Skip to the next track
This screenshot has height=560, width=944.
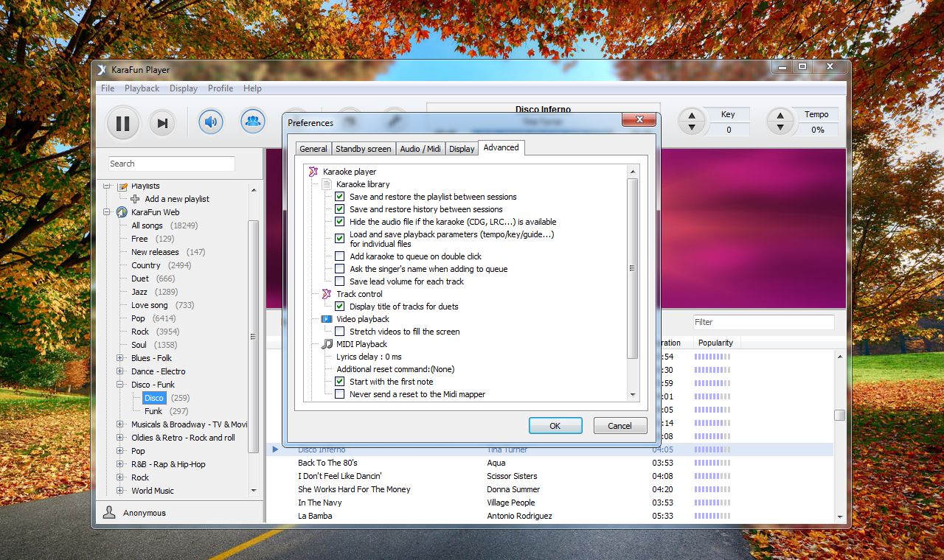pos(162,123)
